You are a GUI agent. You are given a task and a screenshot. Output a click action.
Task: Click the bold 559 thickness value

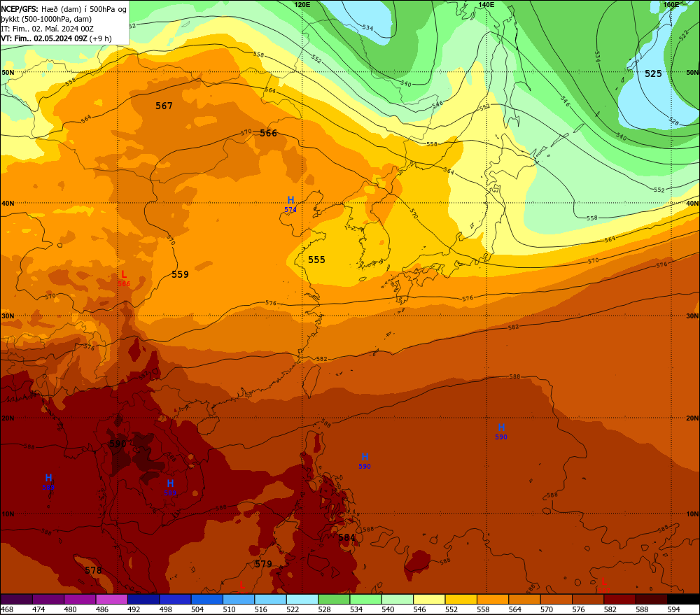pos(181,274)
